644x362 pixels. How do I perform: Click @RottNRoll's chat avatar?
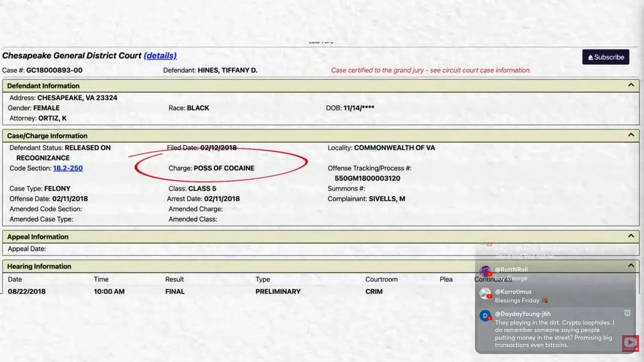(x=485, y=271)
